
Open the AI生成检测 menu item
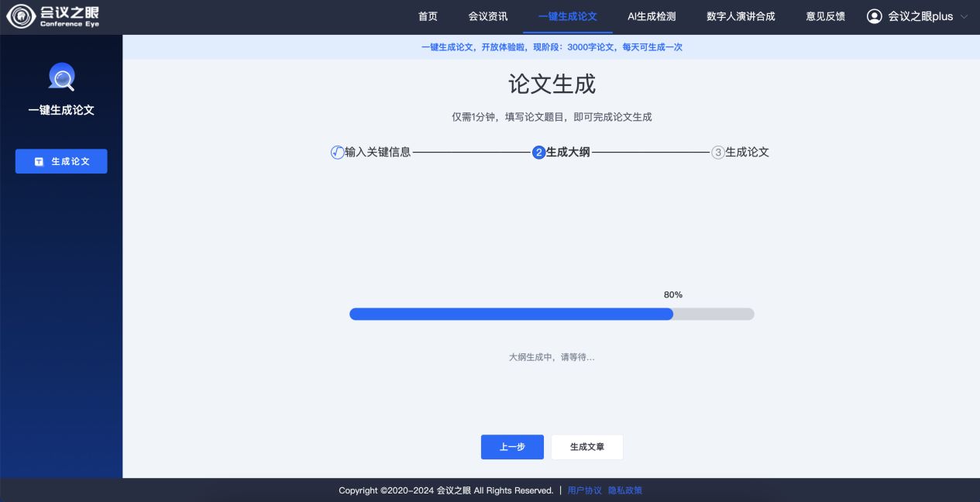click(652, 16)
